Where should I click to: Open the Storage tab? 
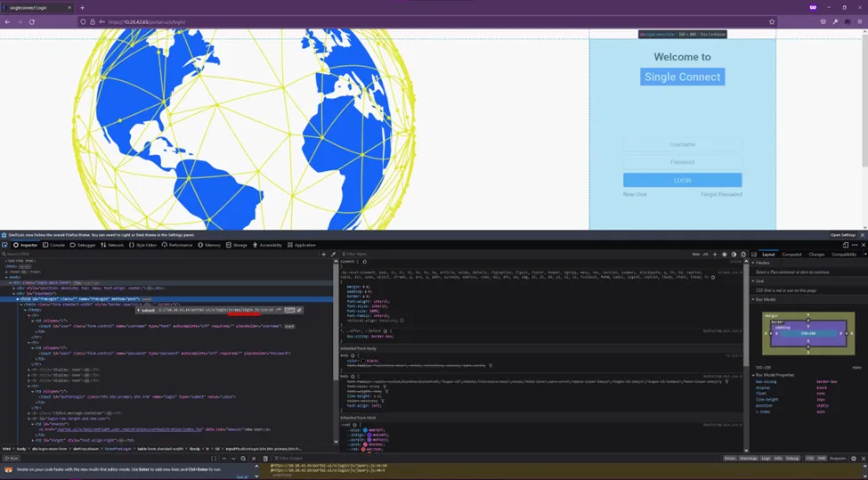(237, 245)
